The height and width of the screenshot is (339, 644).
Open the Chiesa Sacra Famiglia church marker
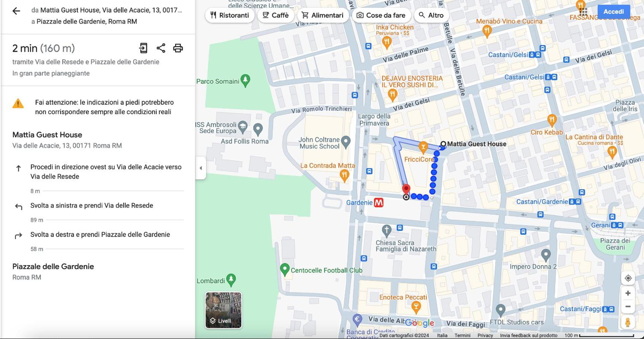coord(386,230)
